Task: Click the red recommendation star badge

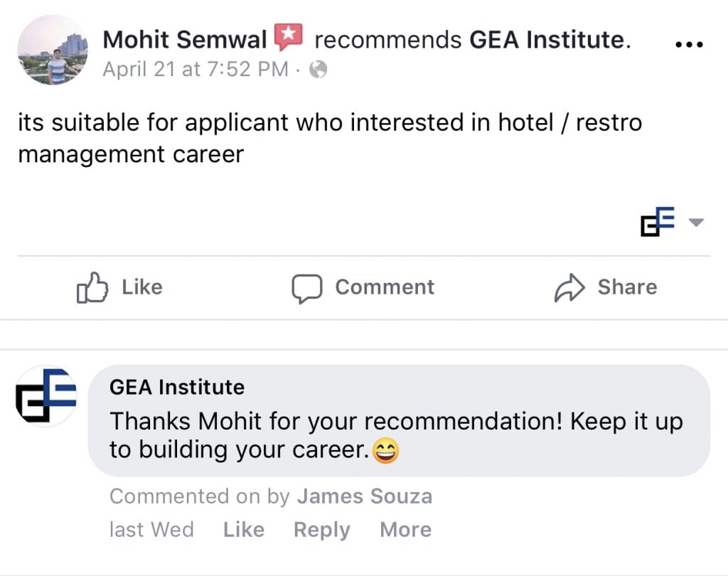Action: [x=289, y=36]
